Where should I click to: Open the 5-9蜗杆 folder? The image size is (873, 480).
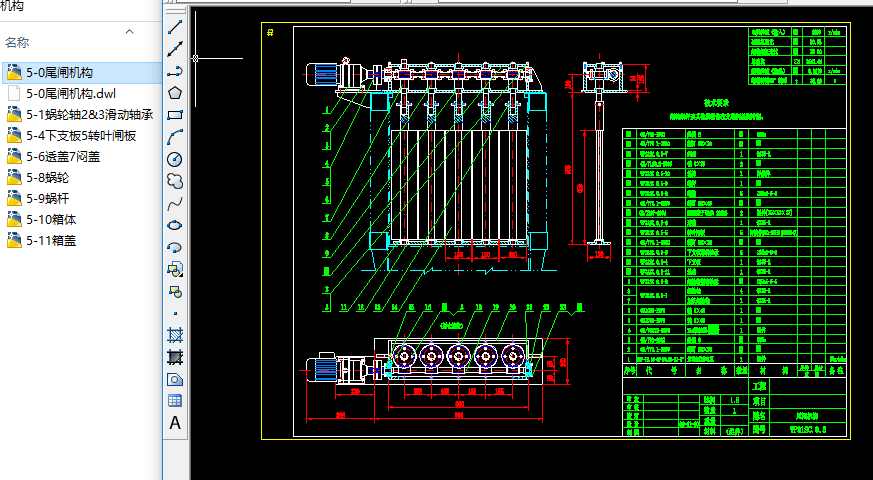pyautogui.click(x=47, y=199)
